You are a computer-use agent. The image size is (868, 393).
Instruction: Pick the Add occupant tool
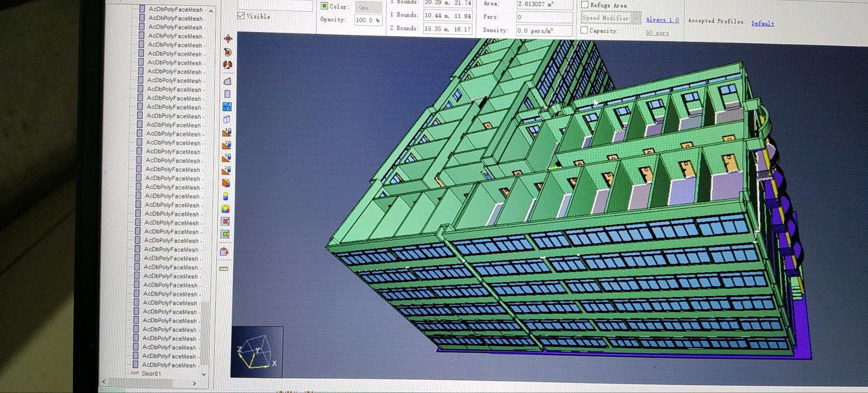coord(226,196)
